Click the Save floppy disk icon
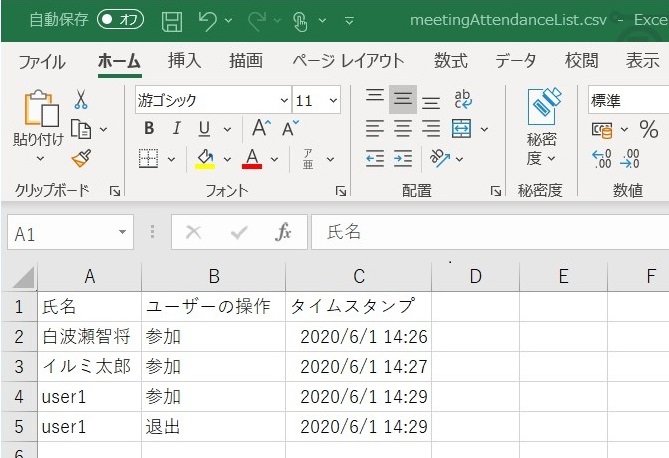Image resolution: width=669 pixels, height=458 pixels. click(x=172, y=20)
